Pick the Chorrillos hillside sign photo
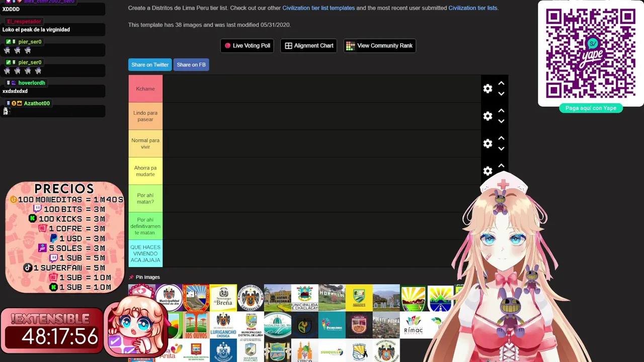 click(332, 298)
